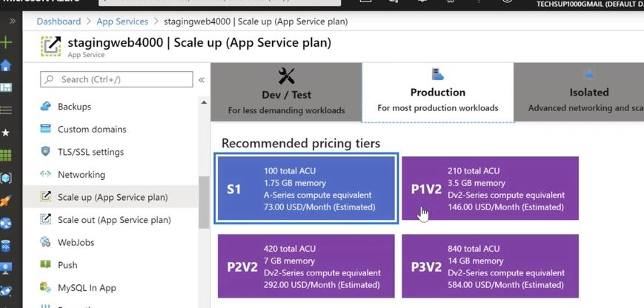Screen dimensions: 644x308
Task: Focus the Search (Ctrl+/) menu field
Action: tap(116, 79)
